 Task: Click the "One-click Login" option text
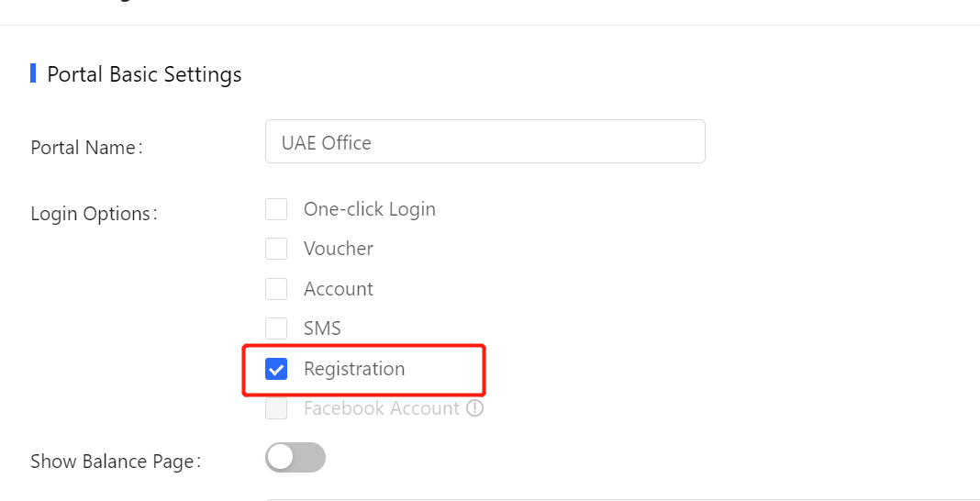pyautogui.click(x=369, y=209)
